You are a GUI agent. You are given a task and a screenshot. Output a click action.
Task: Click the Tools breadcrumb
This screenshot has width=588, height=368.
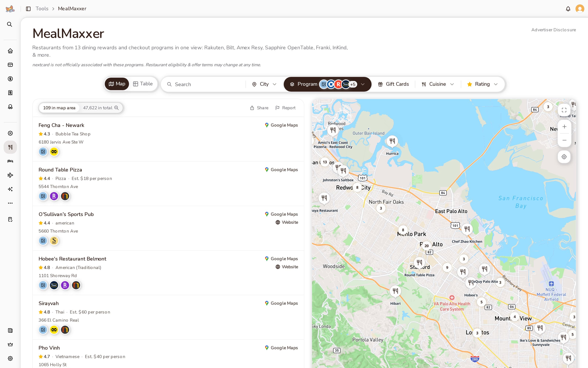(x=42, y=9)
